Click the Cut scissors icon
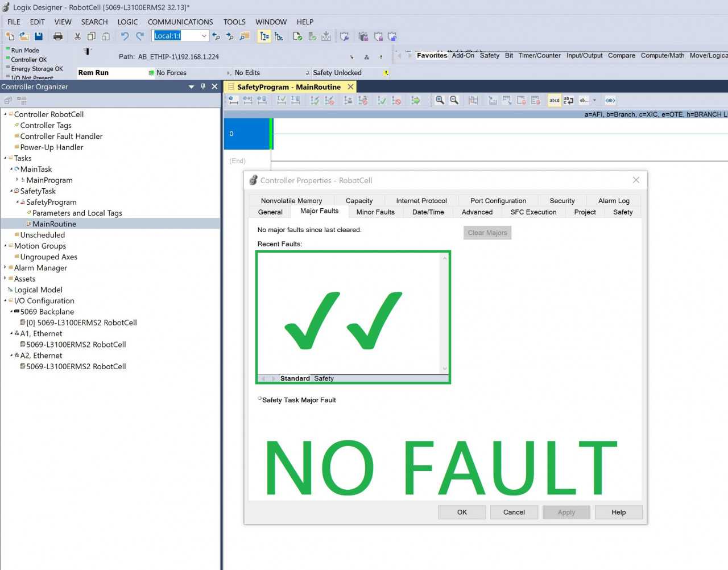 point(77,36)
